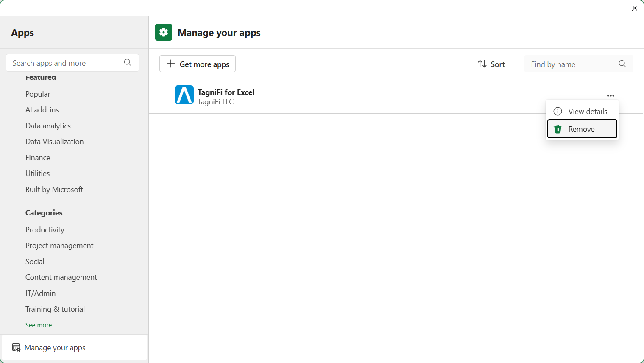The width and height of the screenshot is (644, 363).
Task: Open Project management category
Action: [59, 246]
